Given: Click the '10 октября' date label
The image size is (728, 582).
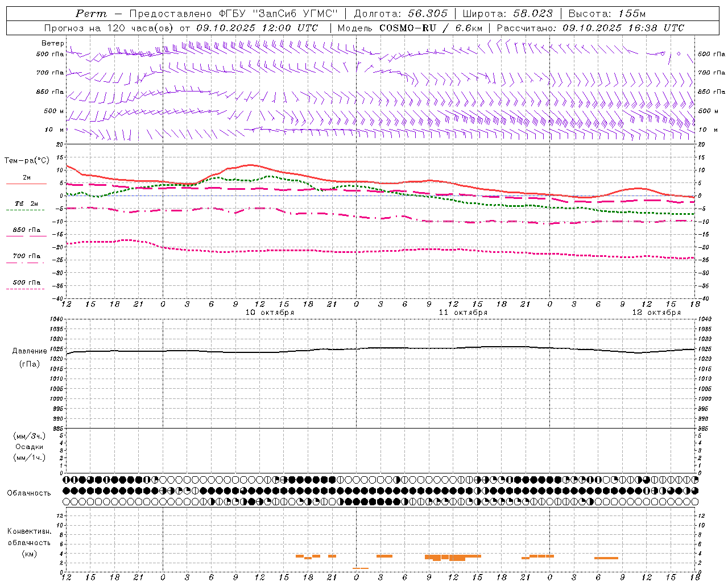Looking at the screenshot, I should (x=270, y=312).
